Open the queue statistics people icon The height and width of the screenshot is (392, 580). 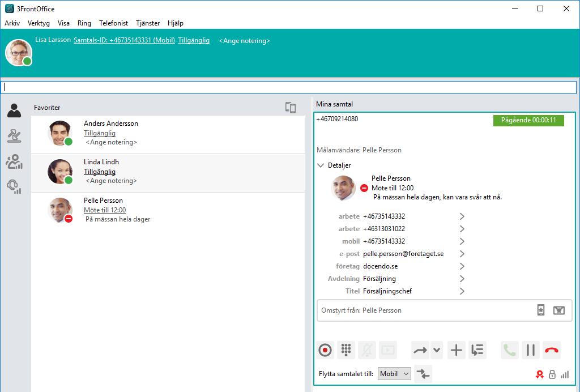click(x=14, y=161)
